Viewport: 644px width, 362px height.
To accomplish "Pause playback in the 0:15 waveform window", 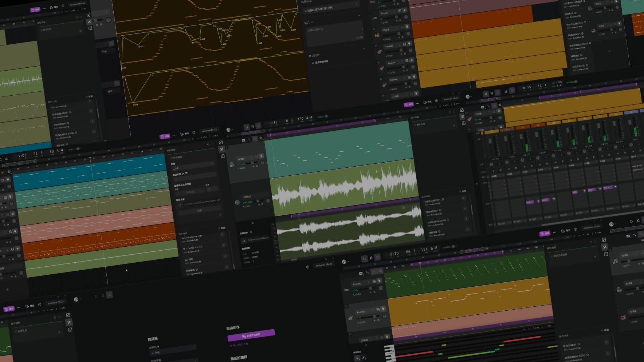I will [247, 127].
